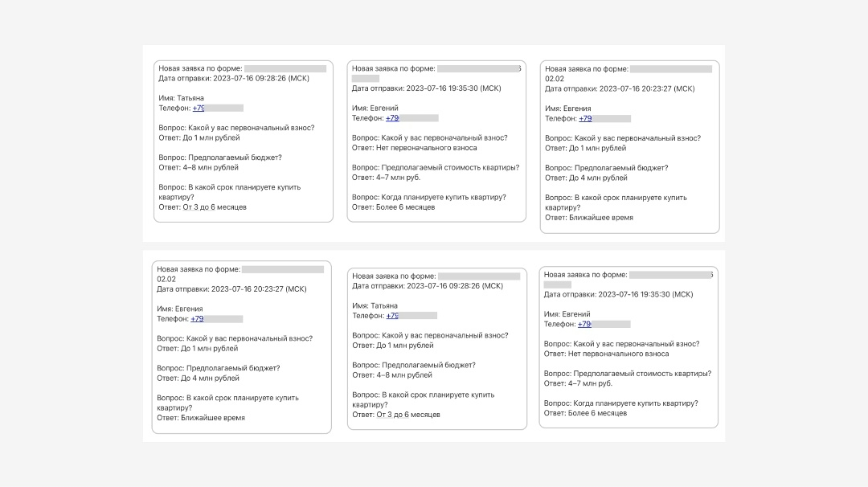Screen dimensions: 868x487
Task: Click answer 'Ближайшее время' in the lower card
Action: 213,418
